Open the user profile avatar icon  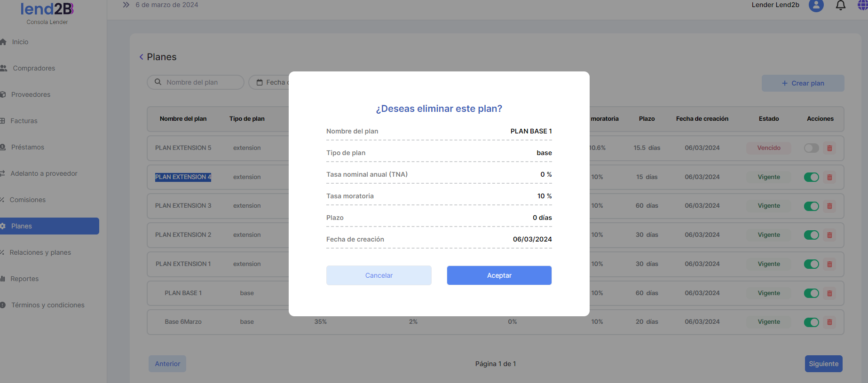(x=816, y=5)
